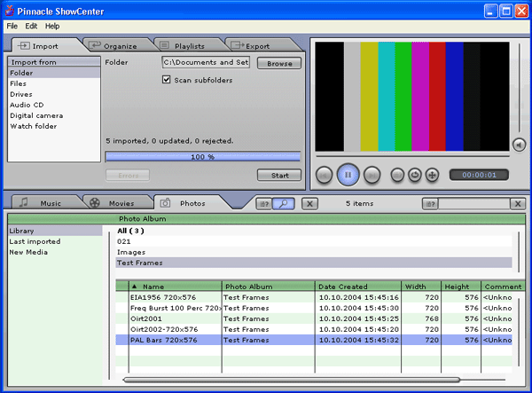Sort by the Width column header
The height and width of the screenshot is (393, 532).
pyautogui.click(x=421, y=287)
